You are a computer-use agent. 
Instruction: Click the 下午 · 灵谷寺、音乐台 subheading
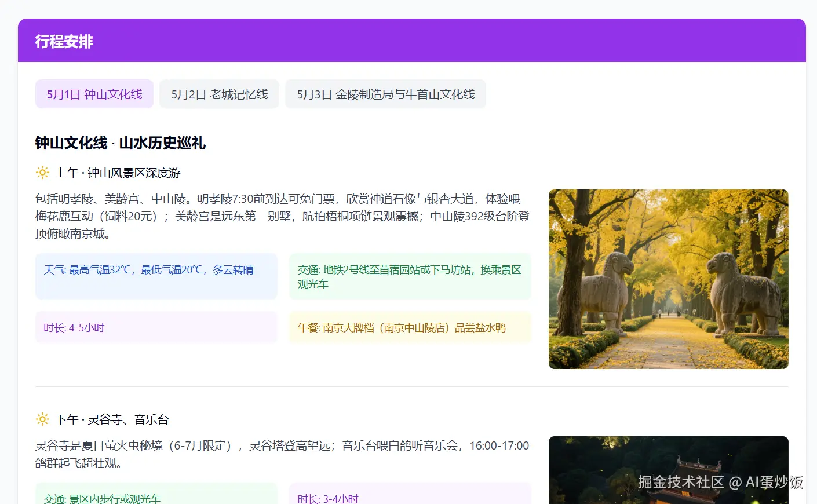(x=112, y=419)
